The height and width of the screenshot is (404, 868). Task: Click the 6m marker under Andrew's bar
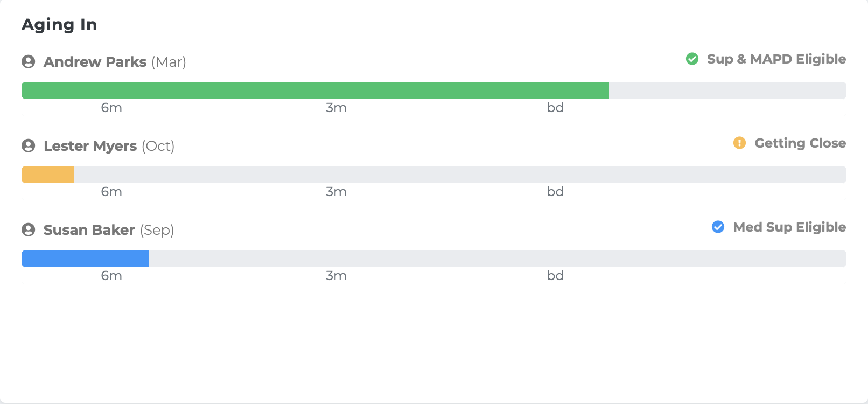tap(111, 108)
